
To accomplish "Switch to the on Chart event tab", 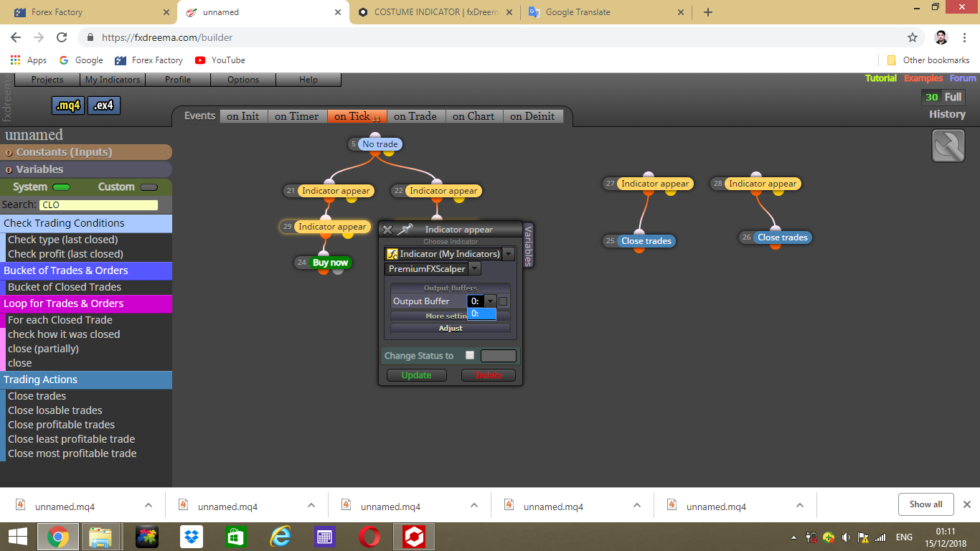I will coord(473,116).
